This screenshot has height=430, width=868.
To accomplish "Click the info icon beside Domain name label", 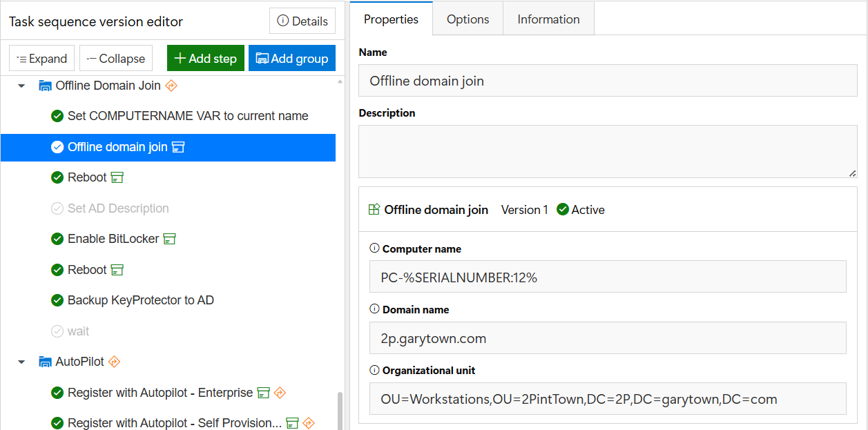I will [375, 309].
